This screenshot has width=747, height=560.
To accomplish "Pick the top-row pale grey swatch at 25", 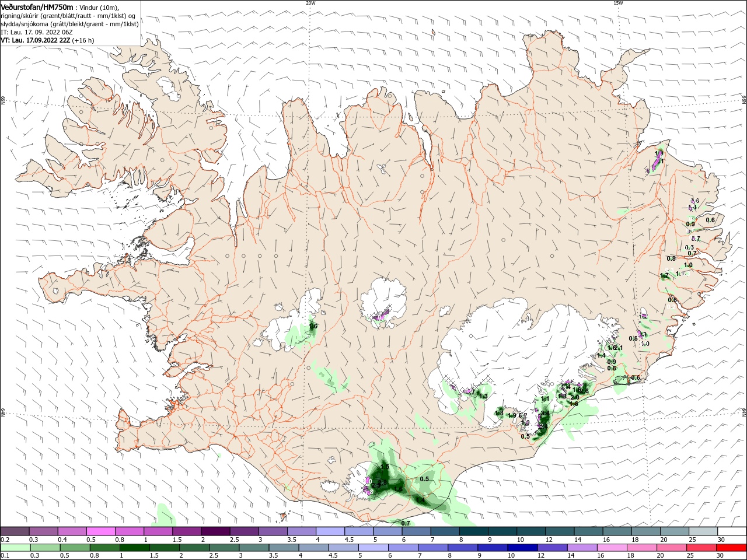I will 704,531.
